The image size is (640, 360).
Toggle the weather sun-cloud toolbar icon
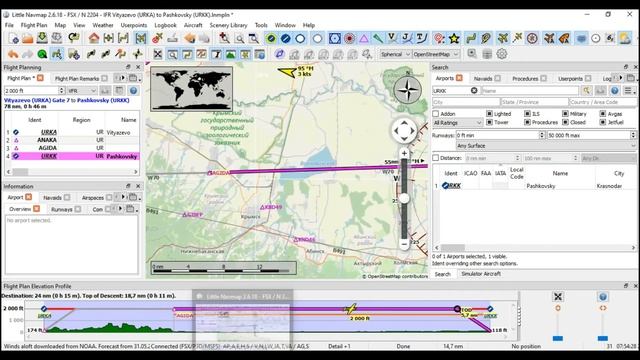tap(624, 38)
